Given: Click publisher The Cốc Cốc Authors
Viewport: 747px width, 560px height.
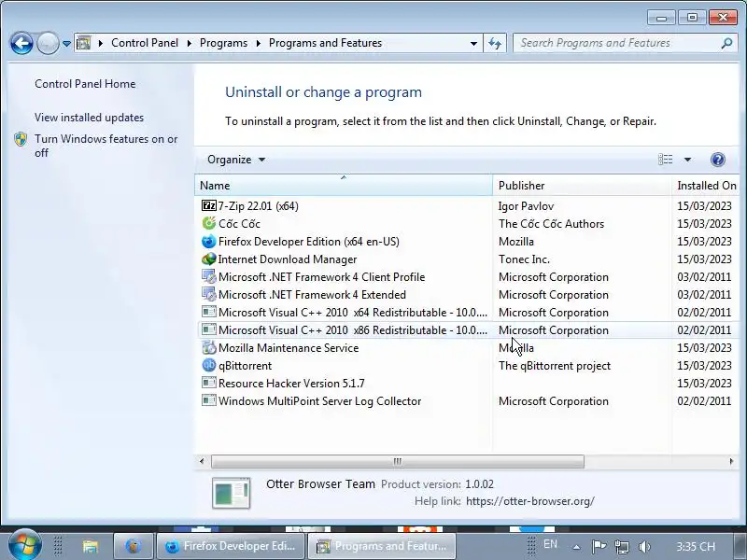Looking at the screenshot, I should (x=551, y=223).
